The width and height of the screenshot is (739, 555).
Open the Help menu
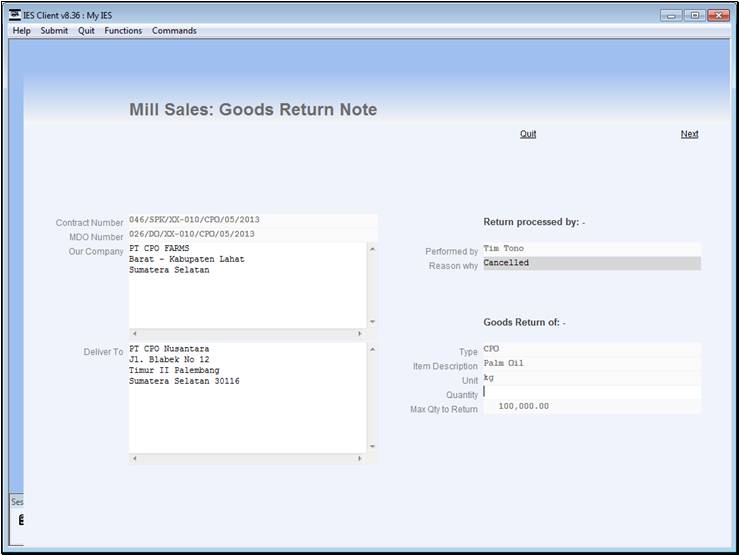pos(21,31)
